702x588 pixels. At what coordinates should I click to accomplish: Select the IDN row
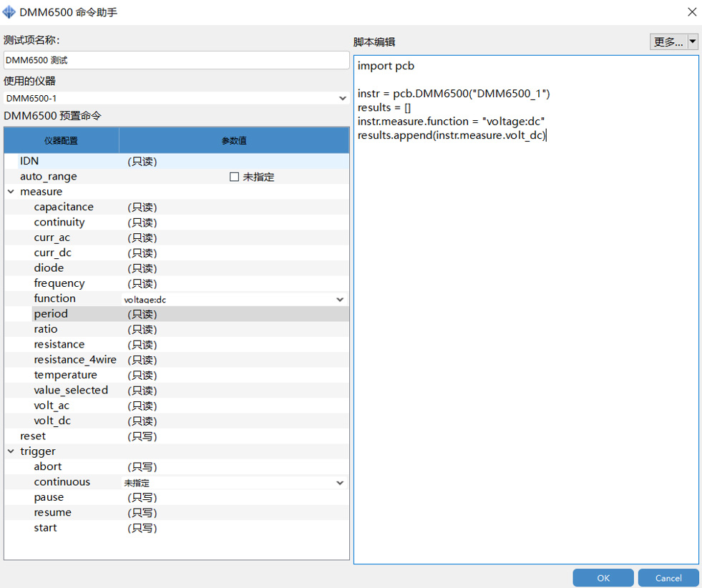click(x=29, y=162)
